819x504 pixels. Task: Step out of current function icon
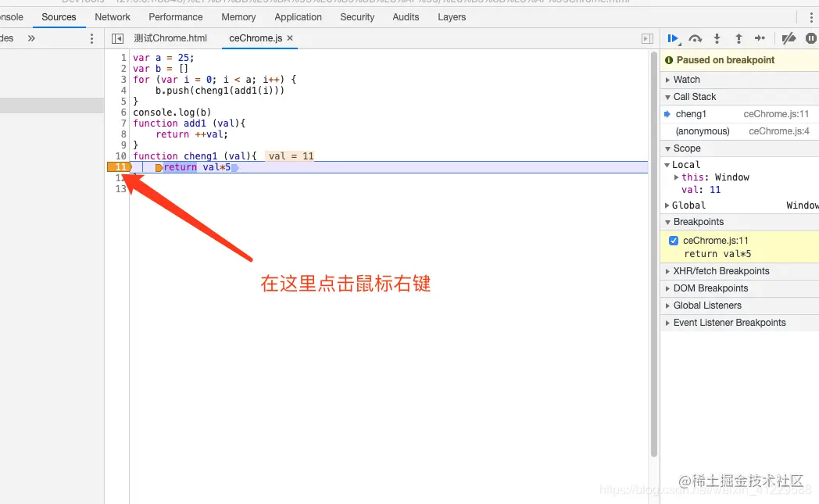(x=739, y=38)
